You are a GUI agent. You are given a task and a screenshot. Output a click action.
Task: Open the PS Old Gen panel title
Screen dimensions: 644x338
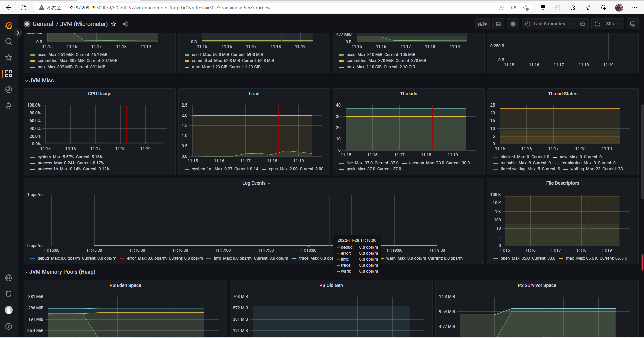331,285
